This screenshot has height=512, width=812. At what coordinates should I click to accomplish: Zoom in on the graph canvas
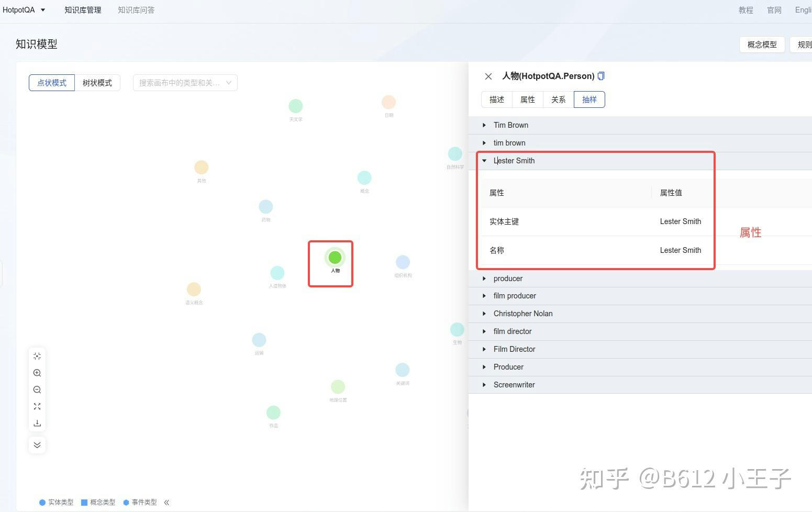(37, 373)
